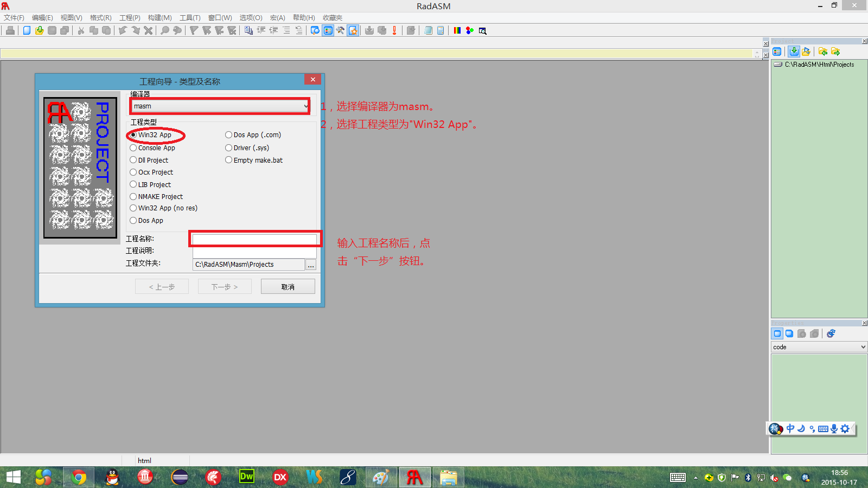Viewport: 868px width, 488px height.
Task: Click the 工程名称 project name field
Action: click(x=254, y=239)
